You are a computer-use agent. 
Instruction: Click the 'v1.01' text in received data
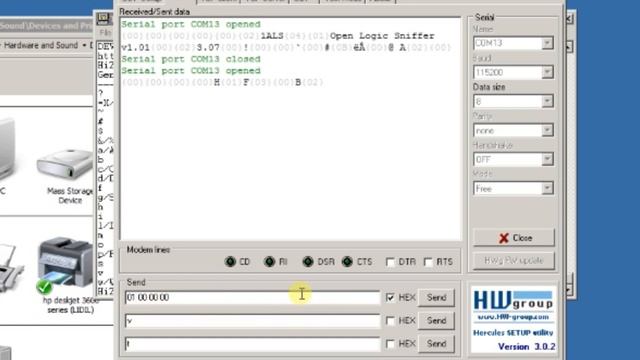[136, 48]
